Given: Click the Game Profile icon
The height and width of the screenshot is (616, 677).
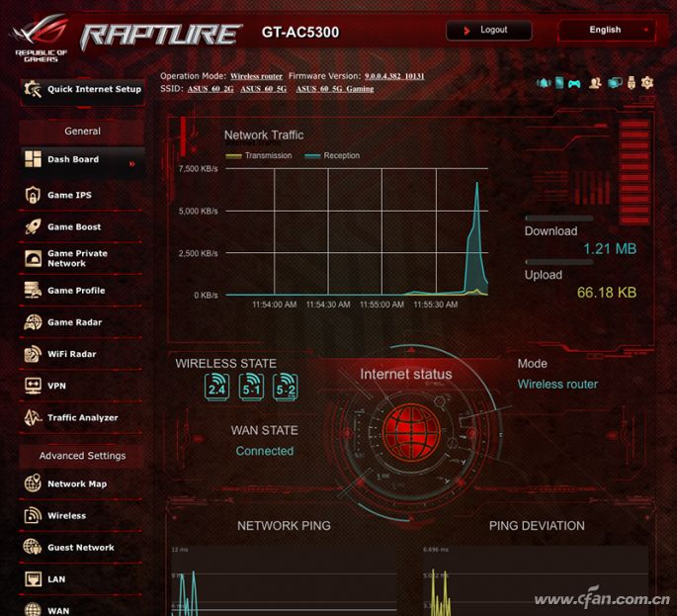Looking at the screenshot, I should point(33,291).
